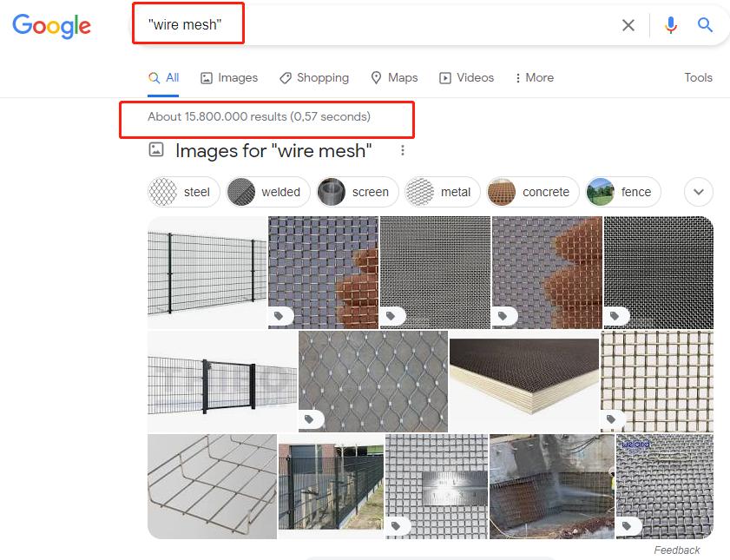Start a voice search with the microphone icon

[670, 25]
